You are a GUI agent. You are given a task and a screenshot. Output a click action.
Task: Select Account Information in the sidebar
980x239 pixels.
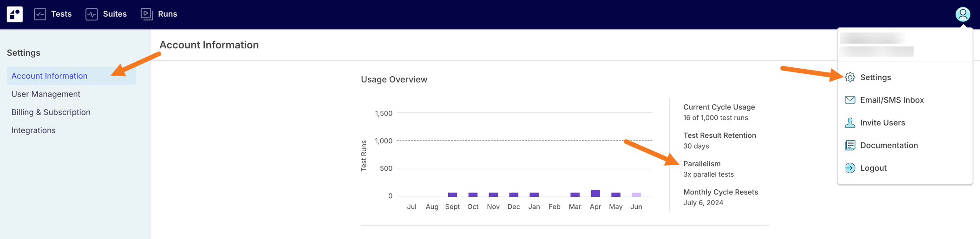(72, 76)
